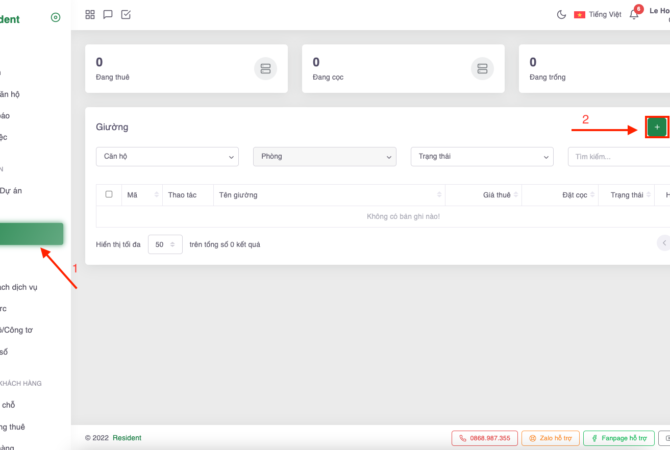Tick the select-all checkbox in table header
670x450 pixels.
point(109,194)
